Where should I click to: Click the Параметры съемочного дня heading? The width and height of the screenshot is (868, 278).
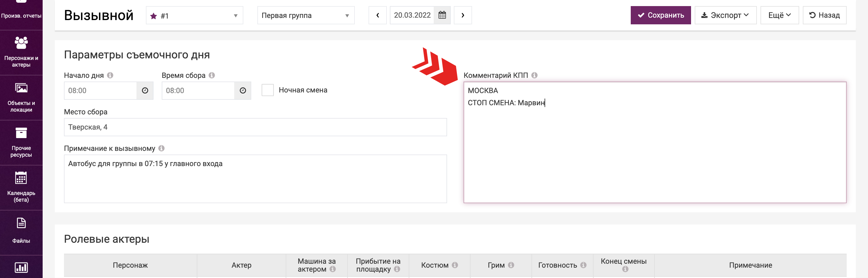[137, 54]
